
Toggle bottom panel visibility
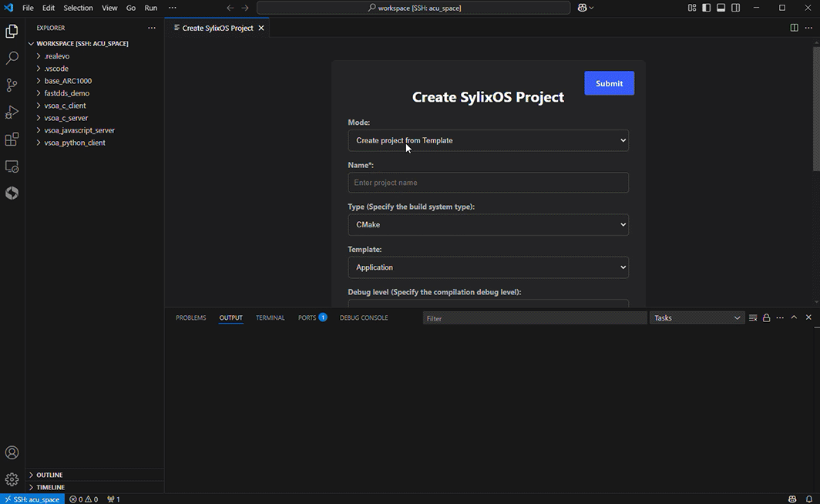[721, 8]
